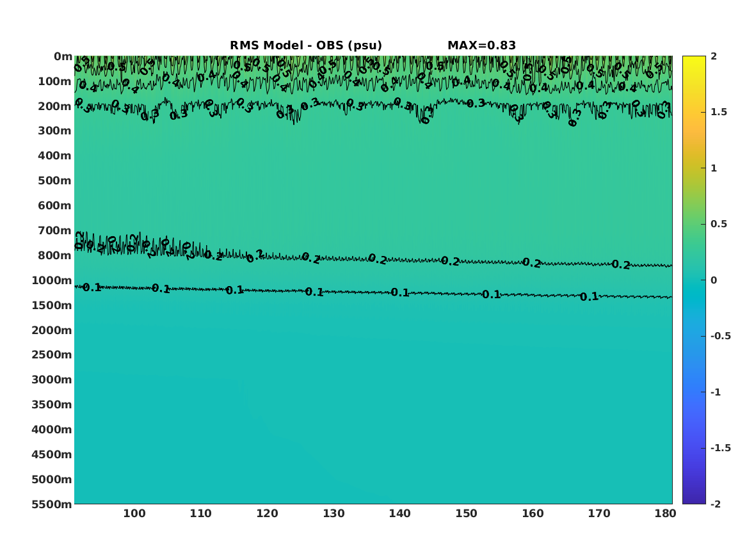
Task: Select the "800m" depth axis label
Action: click(55, 256)
